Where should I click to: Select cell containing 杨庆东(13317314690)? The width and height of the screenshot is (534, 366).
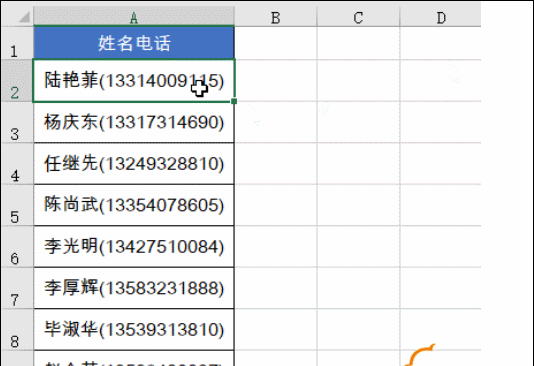134,122
